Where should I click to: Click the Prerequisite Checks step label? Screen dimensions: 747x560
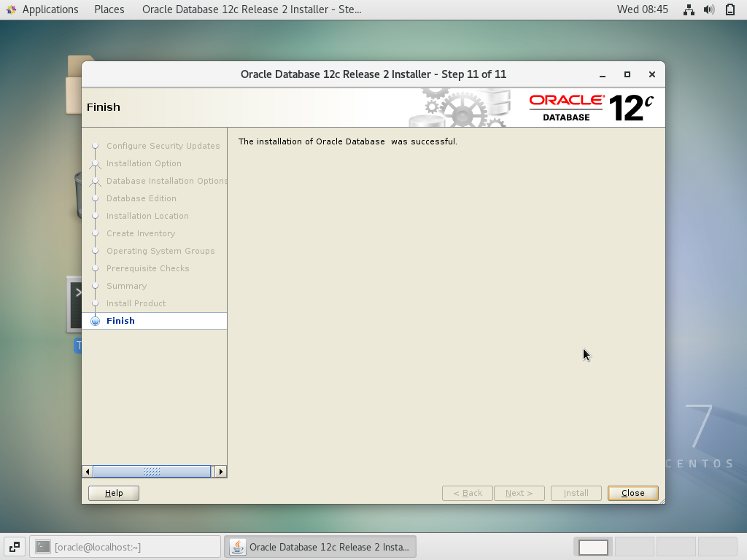tap(147, 268)
